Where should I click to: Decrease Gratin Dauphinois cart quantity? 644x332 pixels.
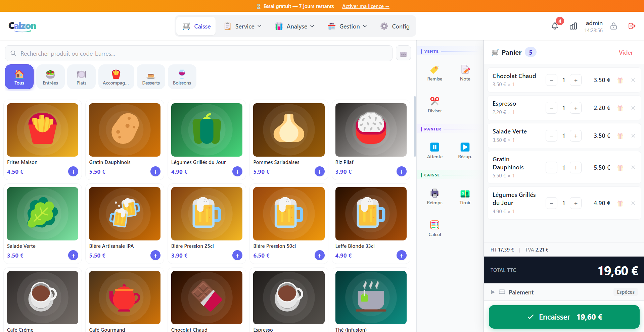click(x=551, y=168)
